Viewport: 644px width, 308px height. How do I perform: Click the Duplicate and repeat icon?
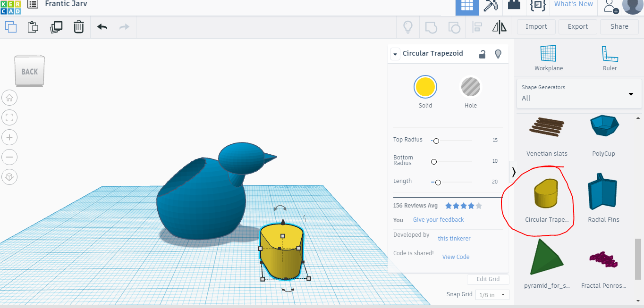(x=56, y=27)
